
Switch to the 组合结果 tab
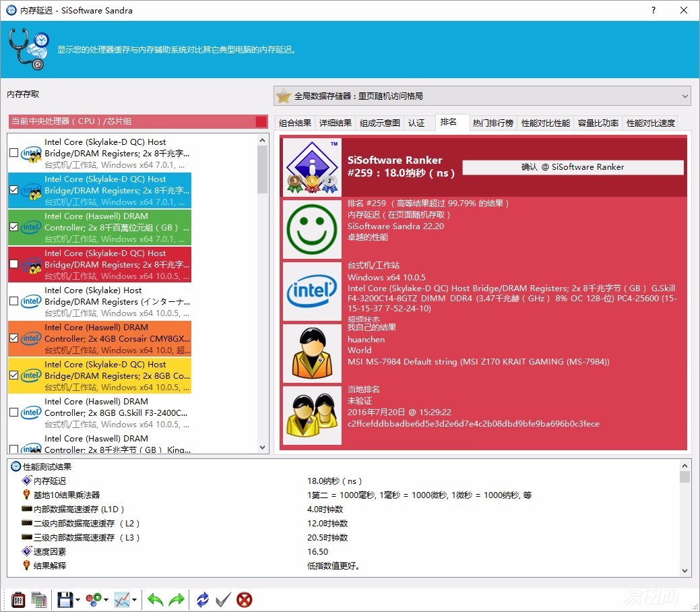294,123
